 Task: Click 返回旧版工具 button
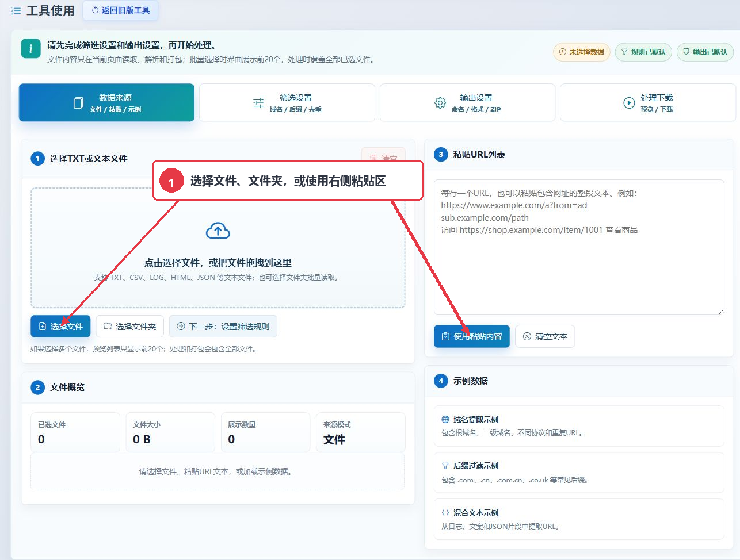coord(121,10)
